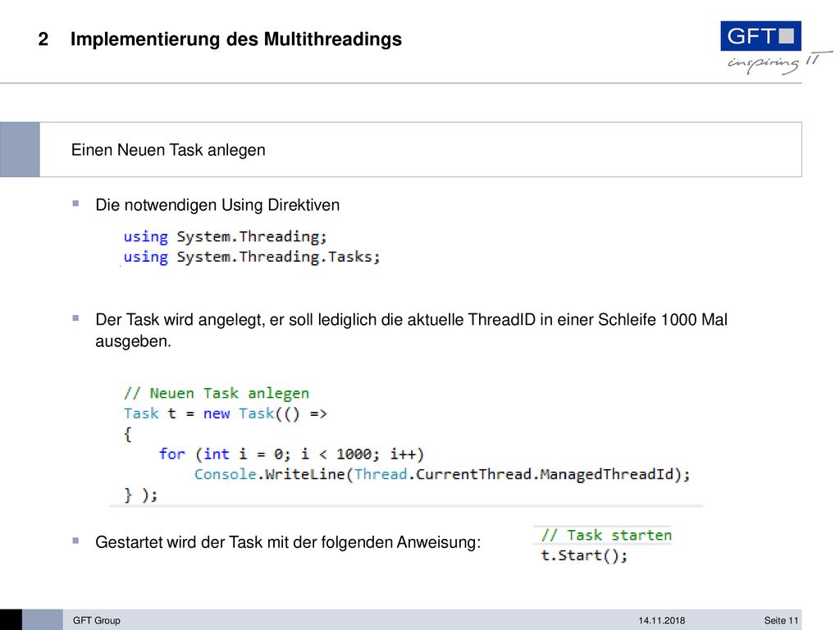Click the code line 'using System.Threading.Tasks;'
840x630 pixels.
(x=252, y=257)
